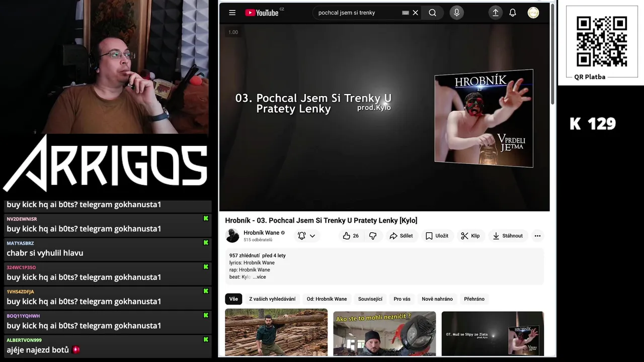Dislike the video

coord(373,236)
